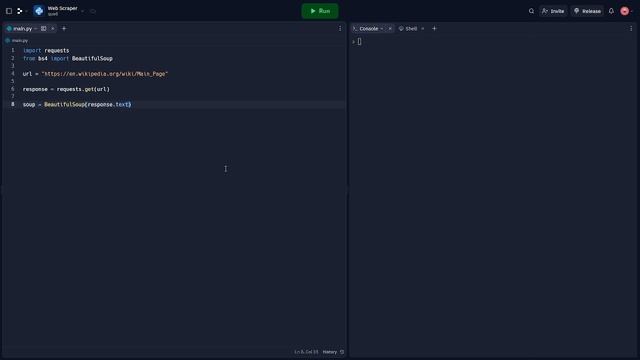Image resolution: width=640 pixels, height=360 pixels.
Task: Open the main.py tab dropdown arrow
Action: pyautogui.click(x=36, y=29)
